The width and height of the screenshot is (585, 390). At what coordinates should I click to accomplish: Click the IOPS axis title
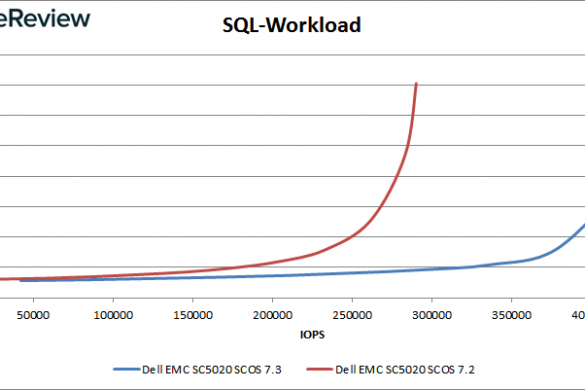(x=312, y=335)
